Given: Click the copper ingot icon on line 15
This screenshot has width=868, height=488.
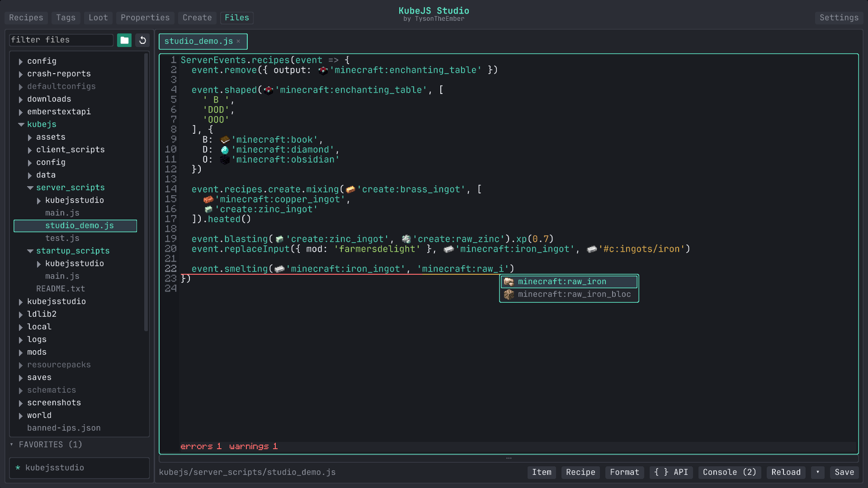Looking at the screenshot, I should tap(208, 200).
